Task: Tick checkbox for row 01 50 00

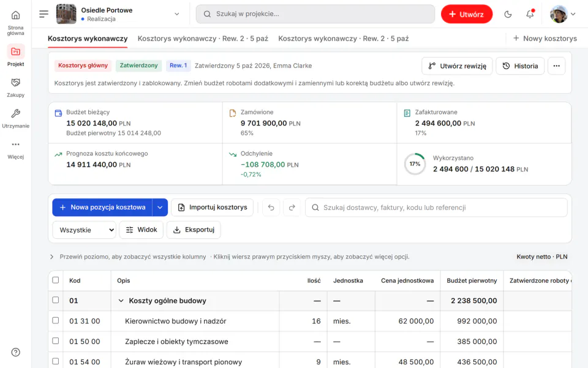Action: [x=56, y=340]
